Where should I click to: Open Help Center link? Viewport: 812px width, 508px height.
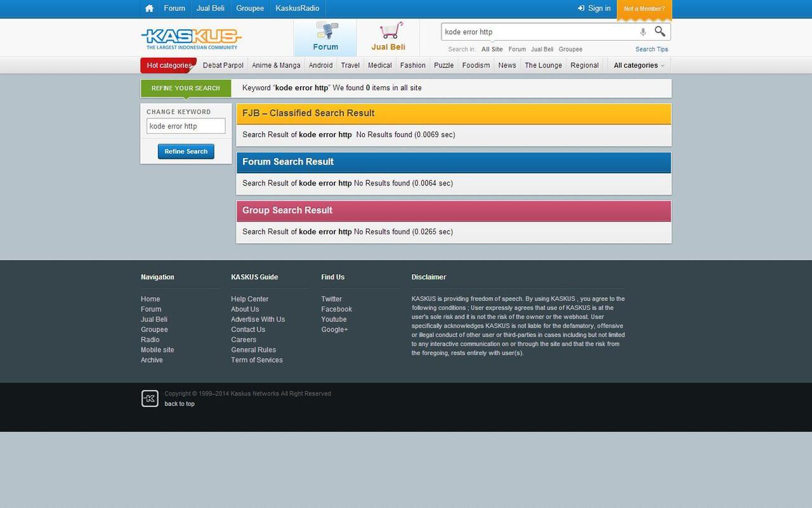click(x=249, y=299)
